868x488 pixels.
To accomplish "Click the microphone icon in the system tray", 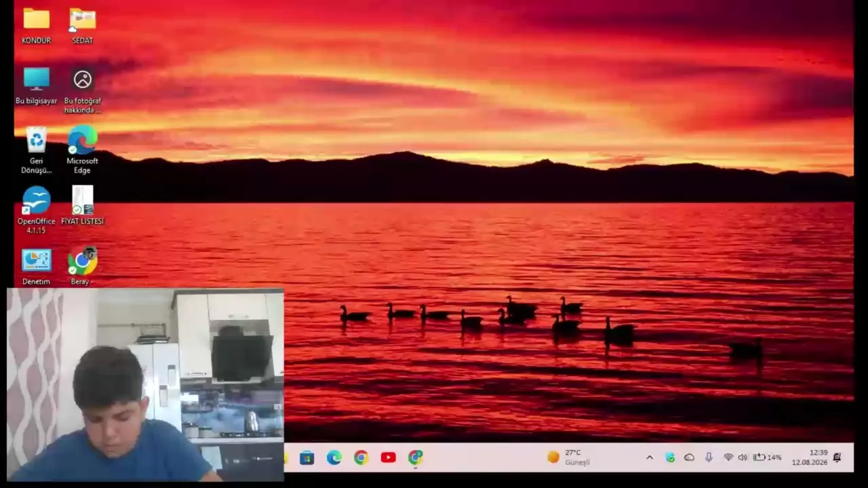I will point(709,457).
